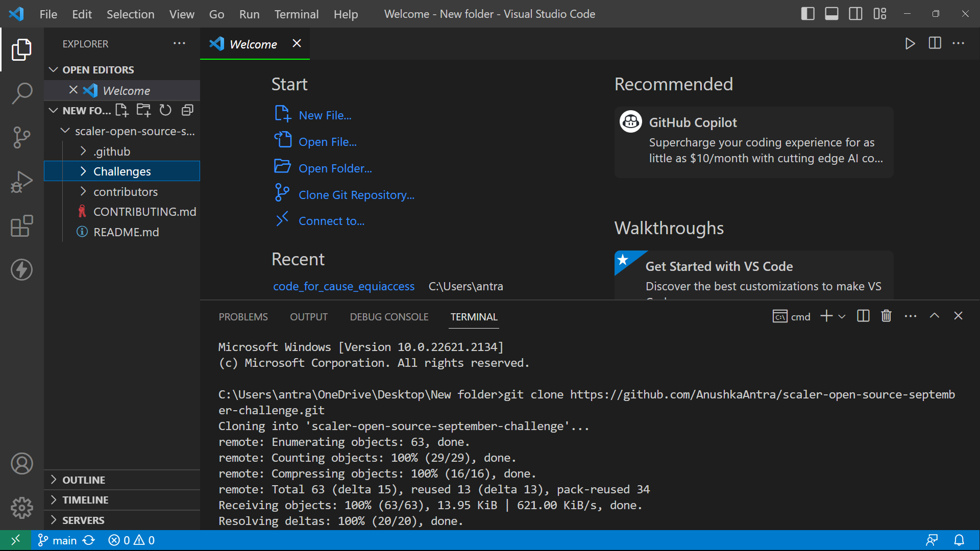The image size is (980, 551).
Task: Toggle the bottom Panel visibility
Action: click(x=831, y=14)
